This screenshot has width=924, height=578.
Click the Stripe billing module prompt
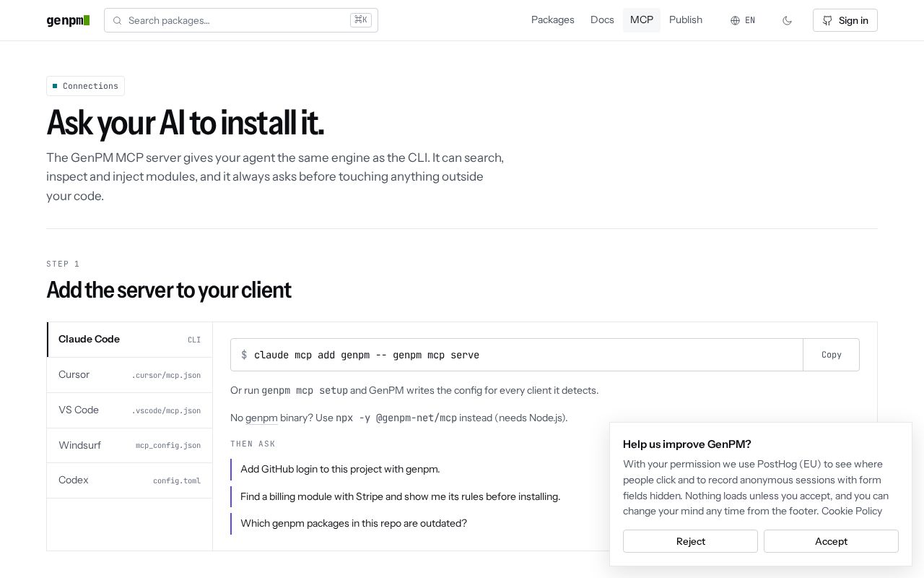(400, 497)
